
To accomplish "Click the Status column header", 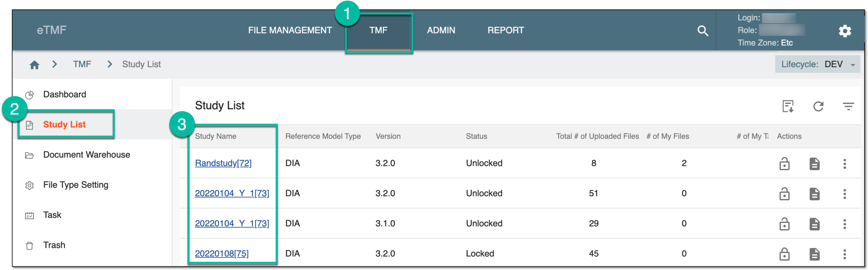I will (476, 136).
